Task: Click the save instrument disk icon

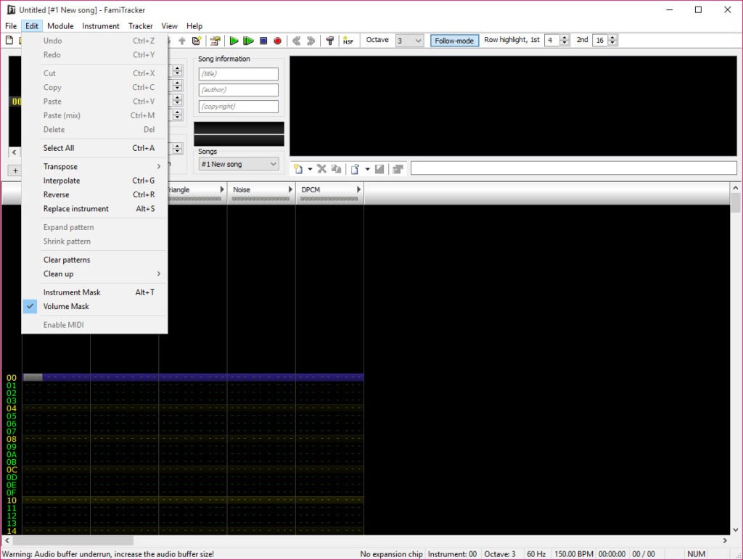Action: point(379,169)
